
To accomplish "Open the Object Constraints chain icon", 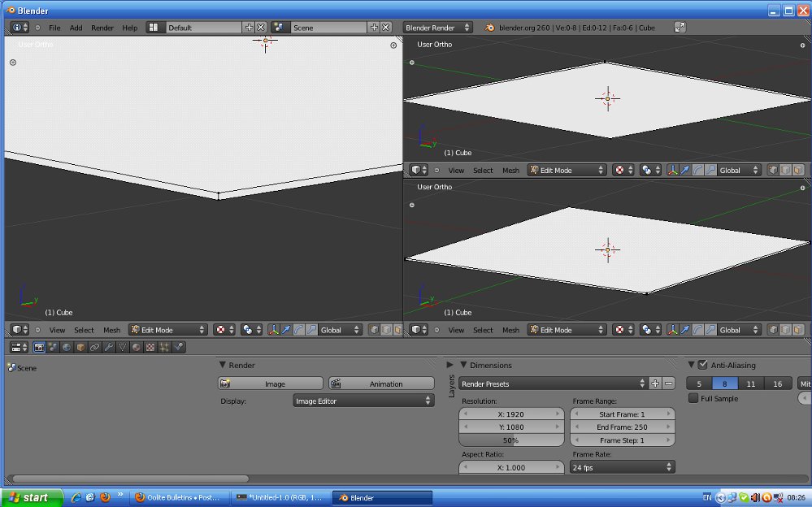I will [x=94, y=347].
